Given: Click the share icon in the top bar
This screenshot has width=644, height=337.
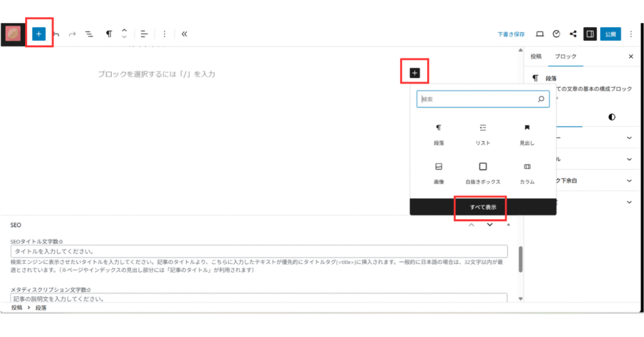Looking at the screenshot, I should click(573, 34).
